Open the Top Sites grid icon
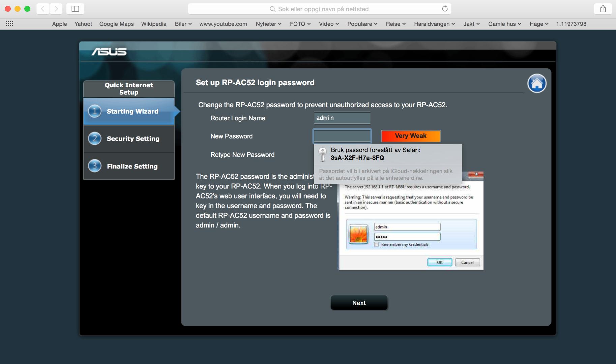616x364 pixels. (9, 24)
